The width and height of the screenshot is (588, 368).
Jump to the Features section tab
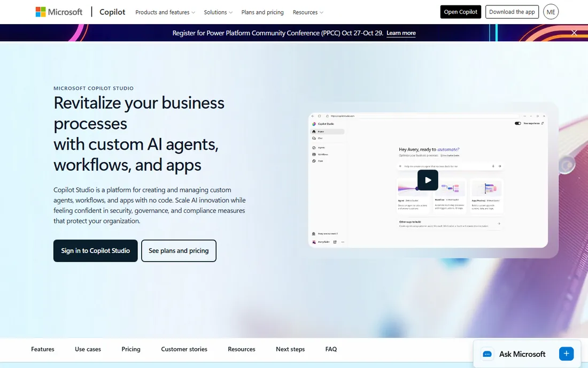click(x=43, y=349)
